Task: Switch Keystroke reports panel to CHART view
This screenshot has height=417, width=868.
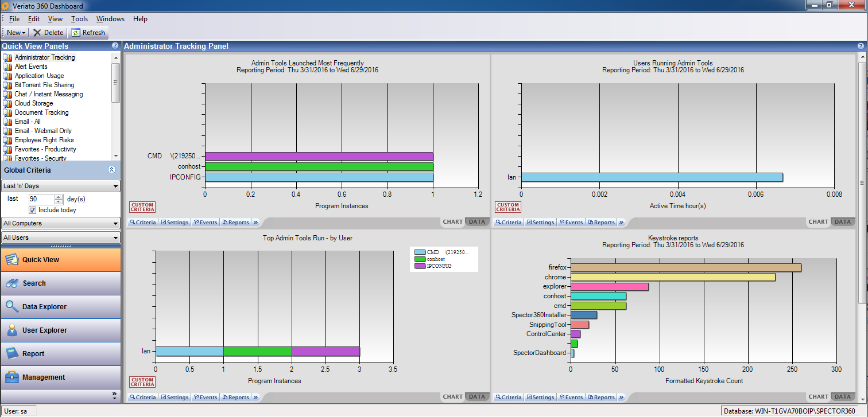Action: coord(819,397)
